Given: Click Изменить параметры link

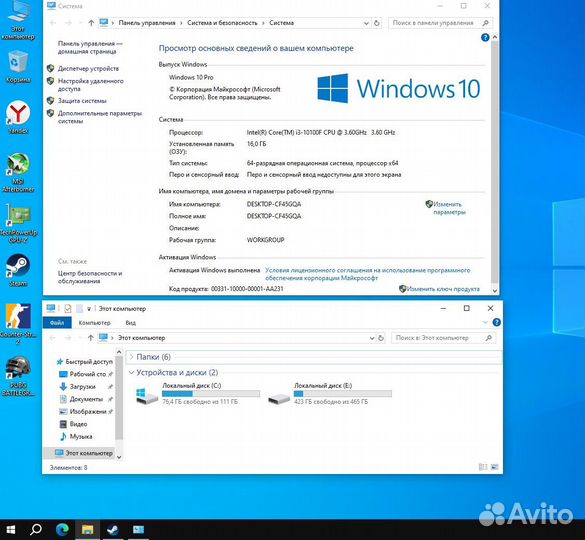Looking at the screenshot, I should click(449, 208).
